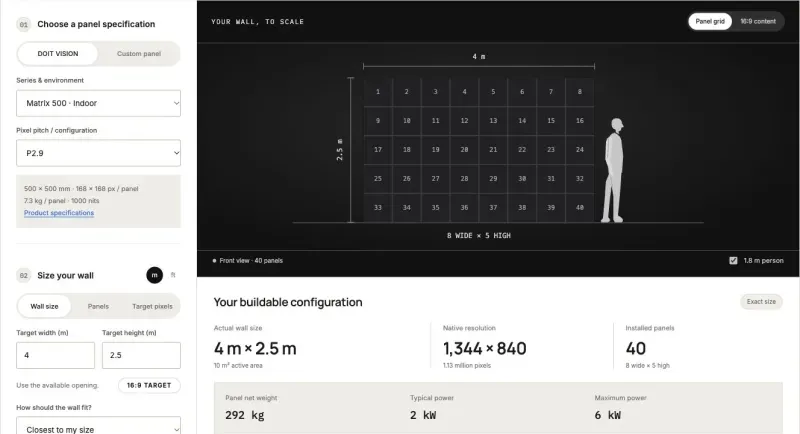Click the 01 step number badge
The height and width of the screenshot is (434, 800).
point(23,24)
